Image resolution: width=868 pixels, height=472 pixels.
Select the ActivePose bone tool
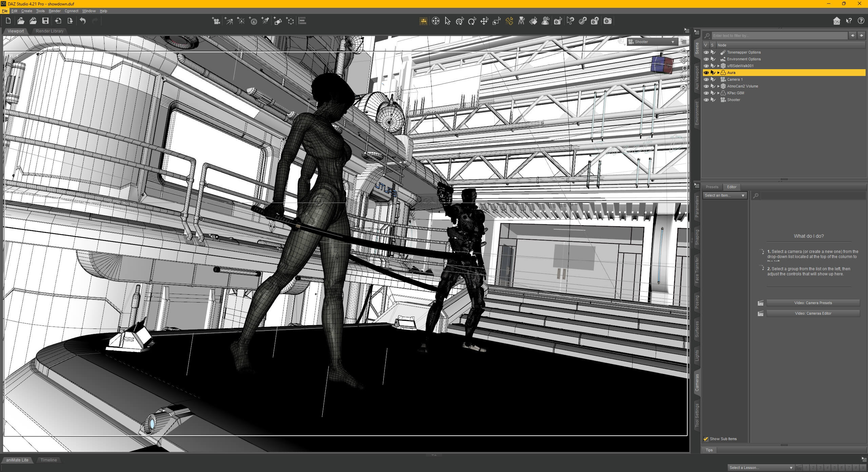(x=509, y=21)
